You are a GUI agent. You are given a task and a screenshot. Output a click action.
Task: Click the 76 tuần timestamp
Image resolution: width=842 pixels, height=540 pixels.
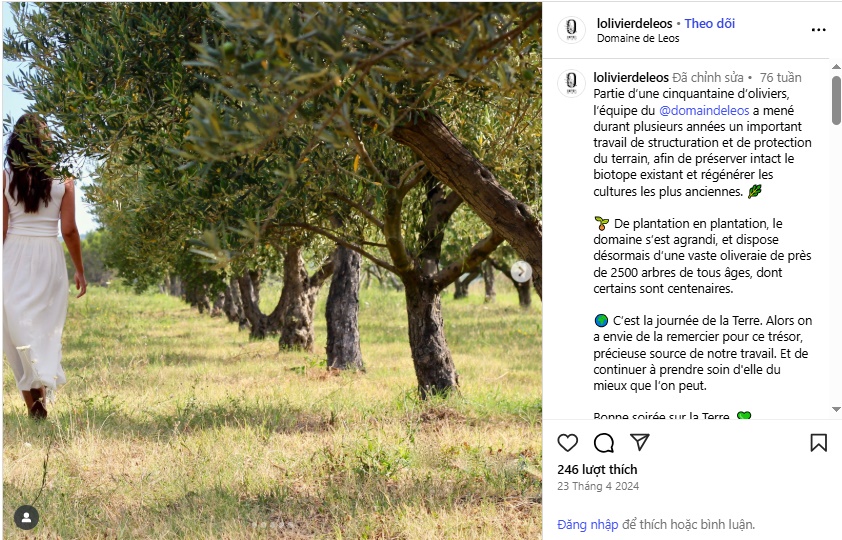pyautogui.click(x=780, y=77)
